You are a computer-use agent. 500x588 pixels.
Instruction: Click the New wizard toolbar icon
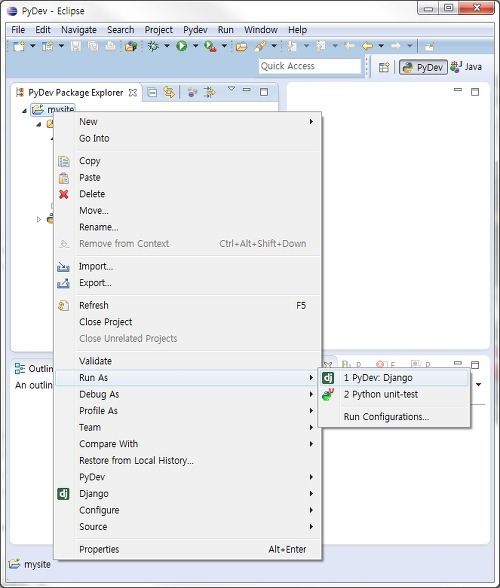click(19, 46)
